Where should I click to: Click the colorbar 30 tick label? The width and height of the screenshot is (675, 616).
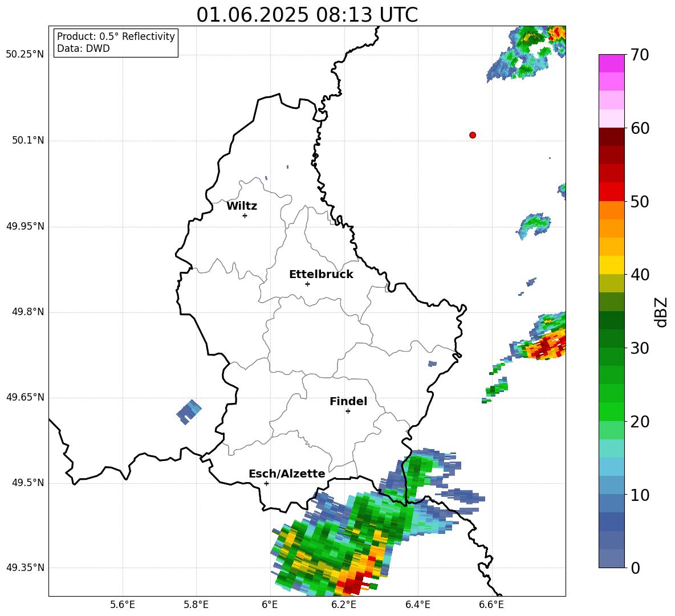[640, 348]
